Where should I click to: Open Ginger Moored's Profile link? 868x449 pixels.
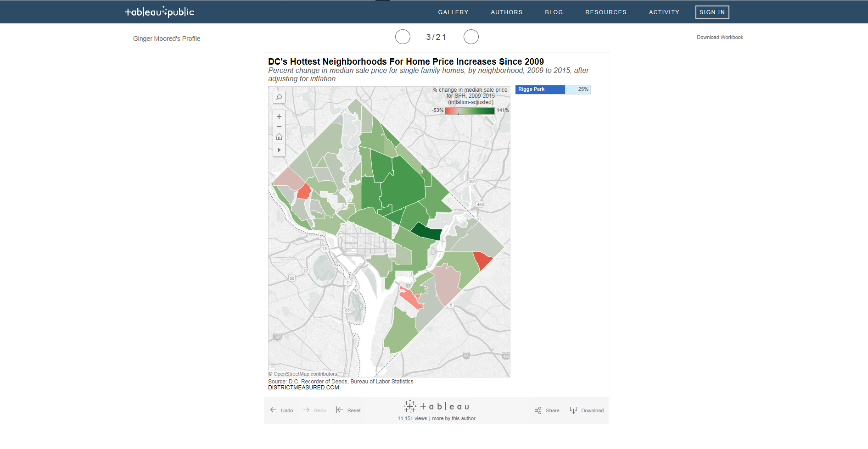[x=167, y=39]
